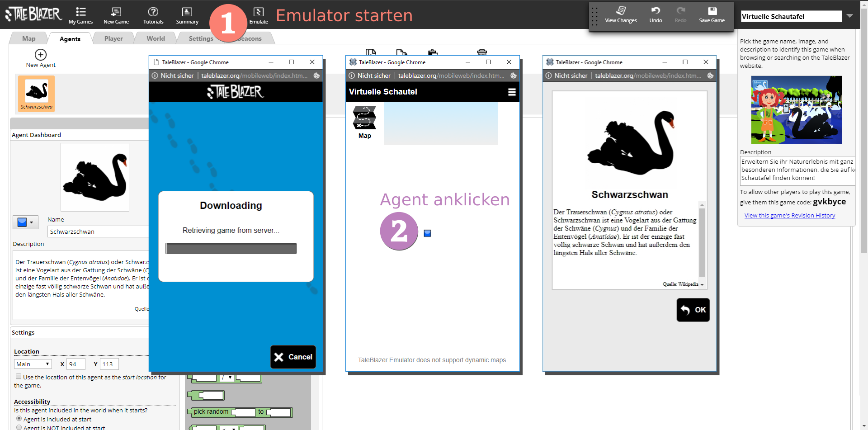The width and height of the screenshot is (868, 430).
Task: Click cookie icon in Virtuelle Schautel window address bar
Action: pos(514,76)
